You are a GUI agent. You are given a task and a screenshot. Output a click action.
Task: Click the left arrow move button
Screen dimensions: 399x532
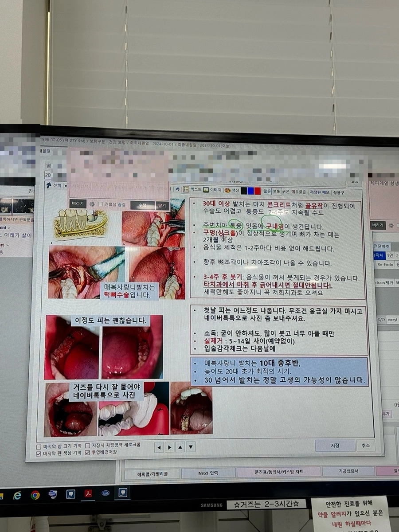159,447
